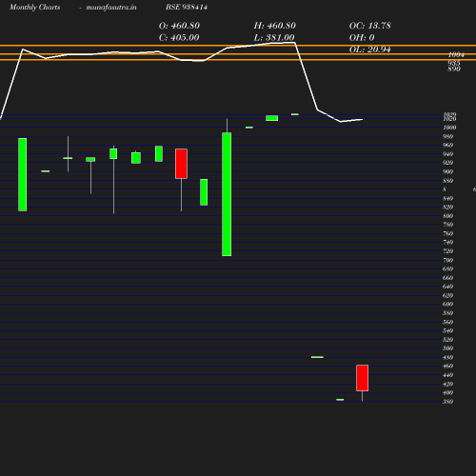
Task: Click the 840 price axis label
Action: coord(447,198)
